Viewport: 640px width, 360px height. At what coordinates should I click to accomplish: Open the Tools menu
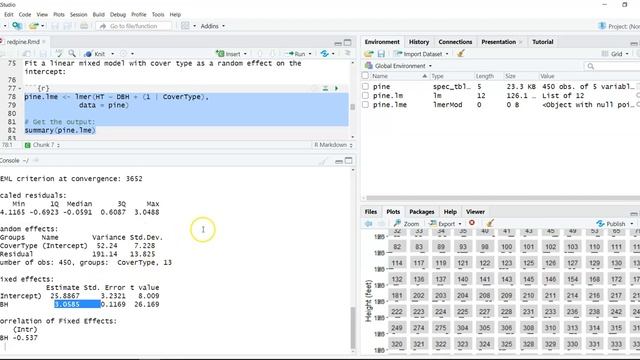158,14
